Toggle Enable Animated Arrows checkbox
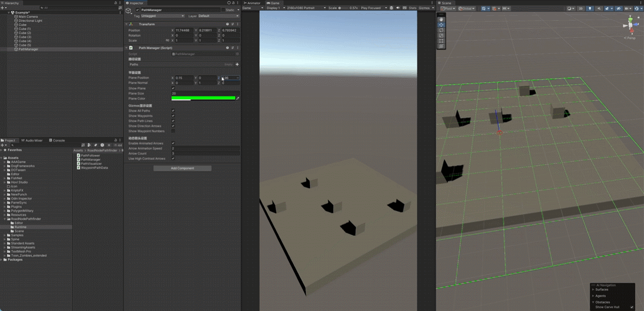This screenshot has width=644, height=311. coord(173,143)
